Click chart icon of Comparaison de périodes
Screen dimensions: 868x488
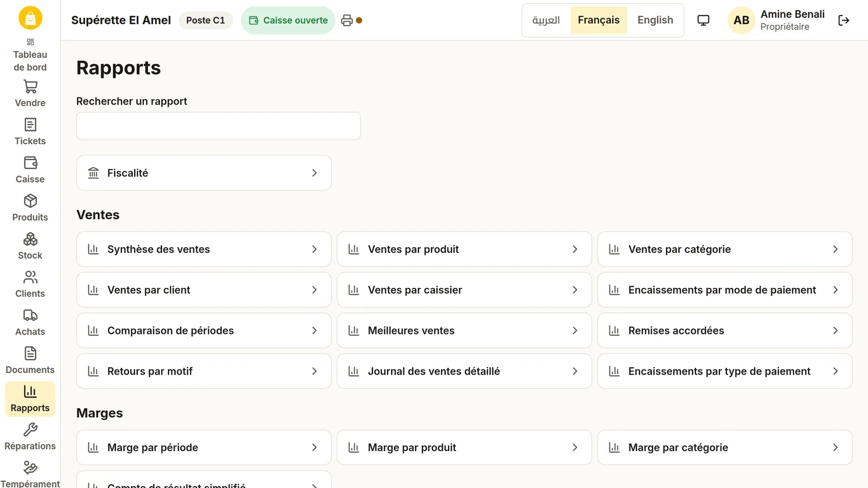(x=93, y=331)
